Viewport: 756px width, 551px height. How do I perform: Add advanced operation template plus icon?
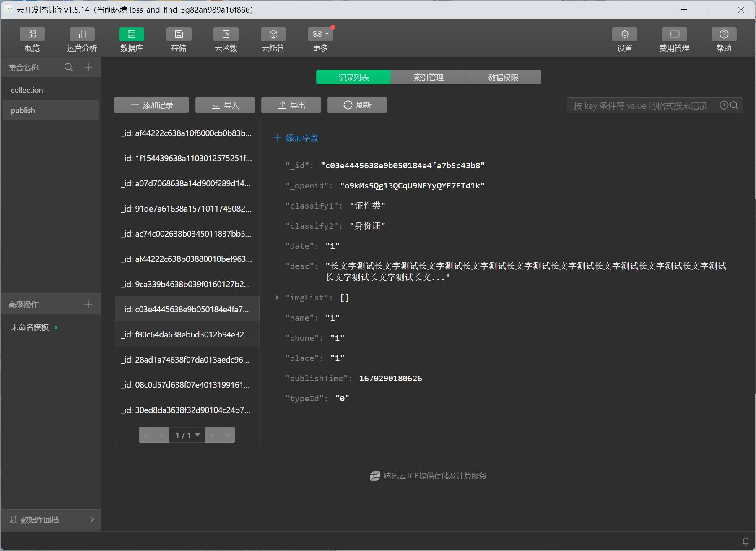pyautogui.click(x=88, y=304)
